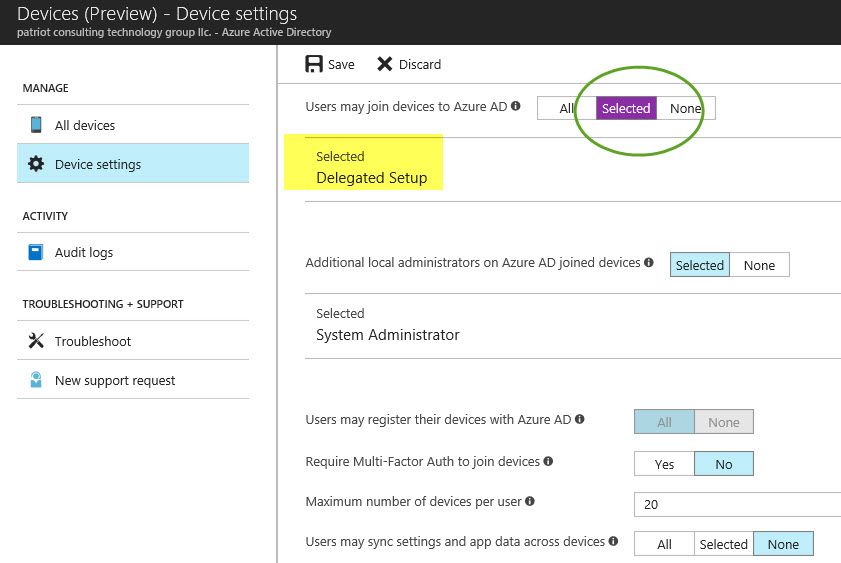Click the Audit logs book icon
This screenshot has height=563, width=841.
click(36, 252)
